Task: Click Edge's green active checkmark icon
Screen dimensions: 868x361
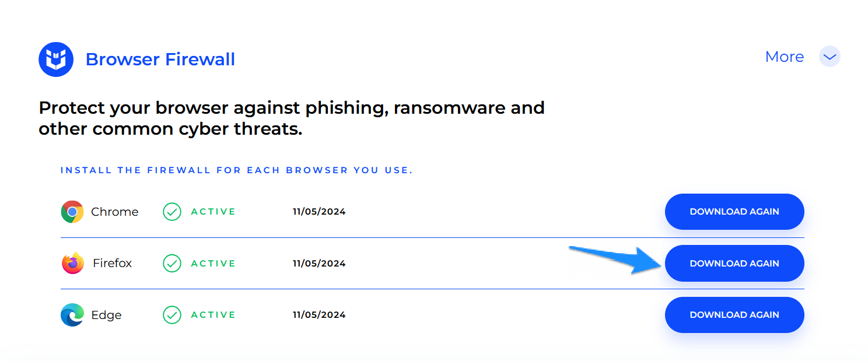Action: [172, 315]
